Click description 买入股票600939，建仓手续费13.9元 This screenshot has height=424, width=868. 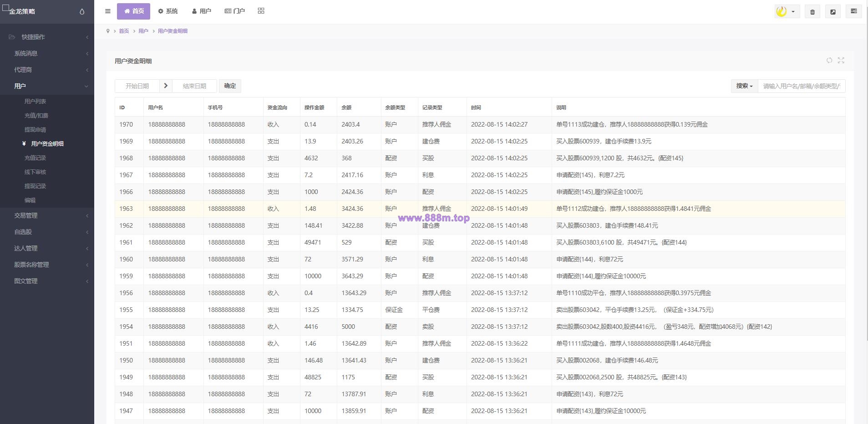coord(604,141)
